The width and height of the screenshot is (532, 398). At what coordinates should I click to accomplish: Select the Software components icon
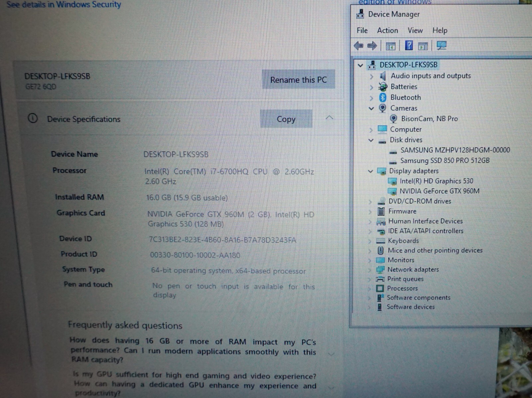[x=380, y=298]
